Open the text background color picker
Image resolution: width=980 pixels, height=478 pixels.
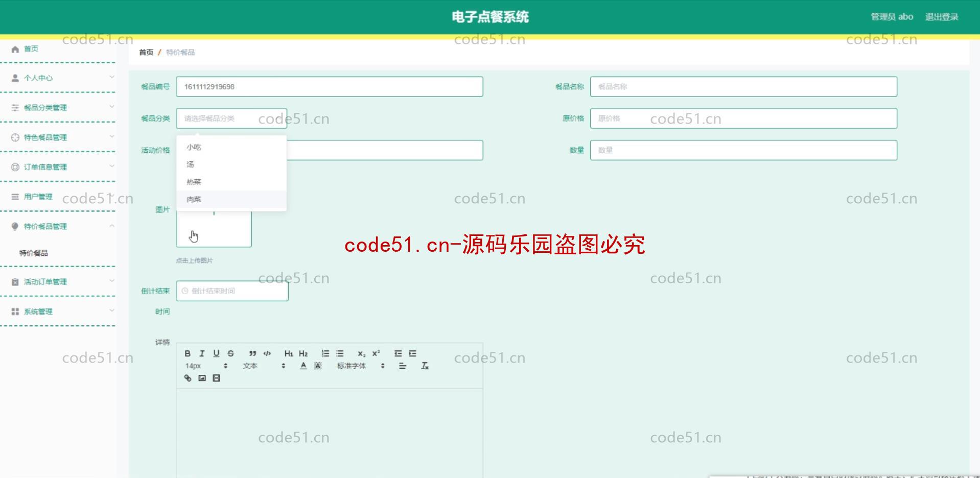pos(318,366)
